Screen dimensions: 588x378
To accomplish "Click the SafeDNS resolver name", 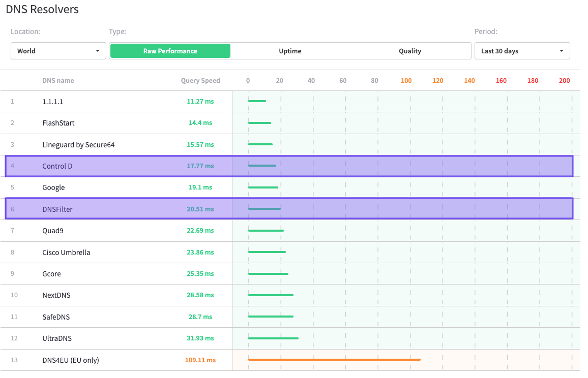I will click(x=56, y=317).
